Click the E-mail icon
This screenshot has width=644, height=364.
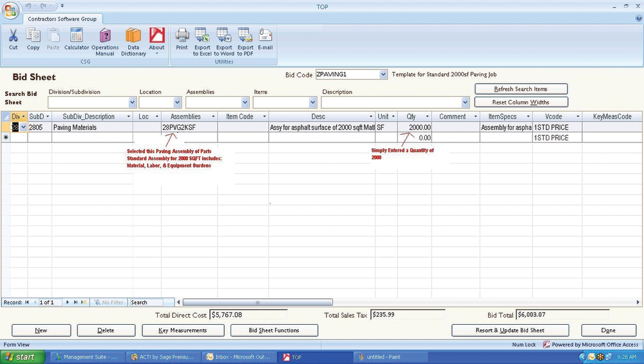265,35
